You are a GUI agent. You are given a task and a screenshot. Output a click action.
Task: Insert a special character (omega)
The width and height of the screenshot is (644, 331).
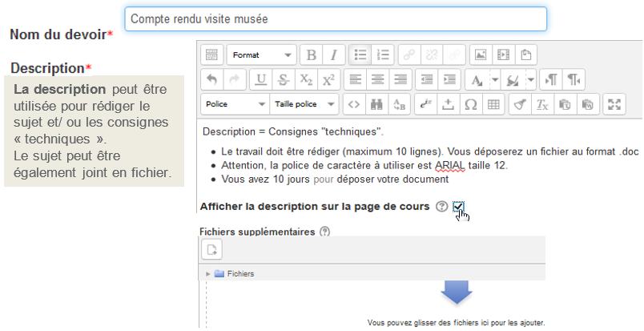(x=471, y=104)
